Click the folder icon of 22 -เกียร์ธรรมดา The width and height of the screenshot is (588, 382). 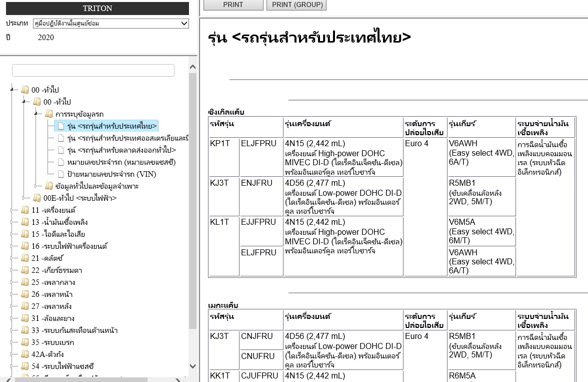(x=25, y=270)
